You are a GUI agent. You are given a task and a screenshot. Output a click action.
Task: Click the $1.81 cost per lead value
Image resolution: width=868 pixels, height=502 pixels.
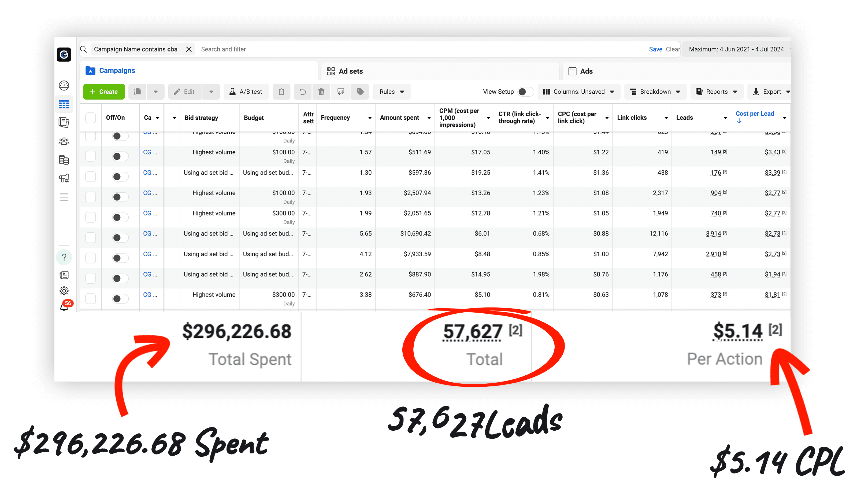point(772,295)
